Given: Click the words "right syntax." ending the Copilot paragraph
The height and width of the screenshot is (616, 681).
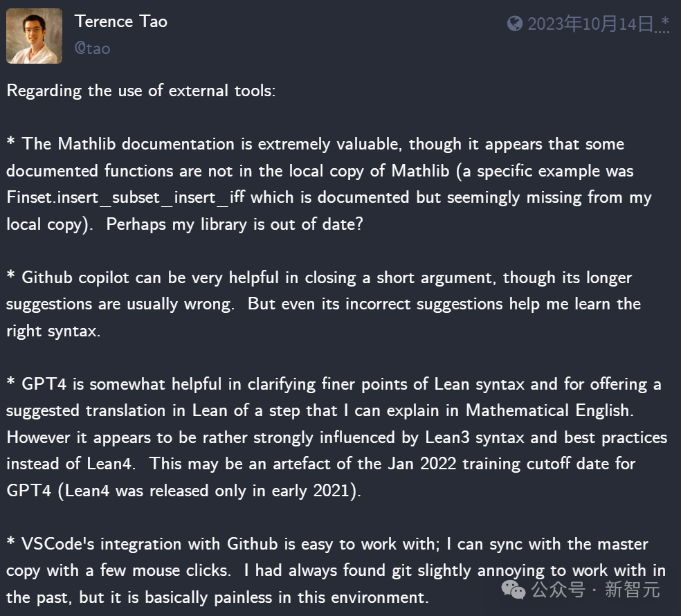Looking at the screenshot, I should coord(54,331).
